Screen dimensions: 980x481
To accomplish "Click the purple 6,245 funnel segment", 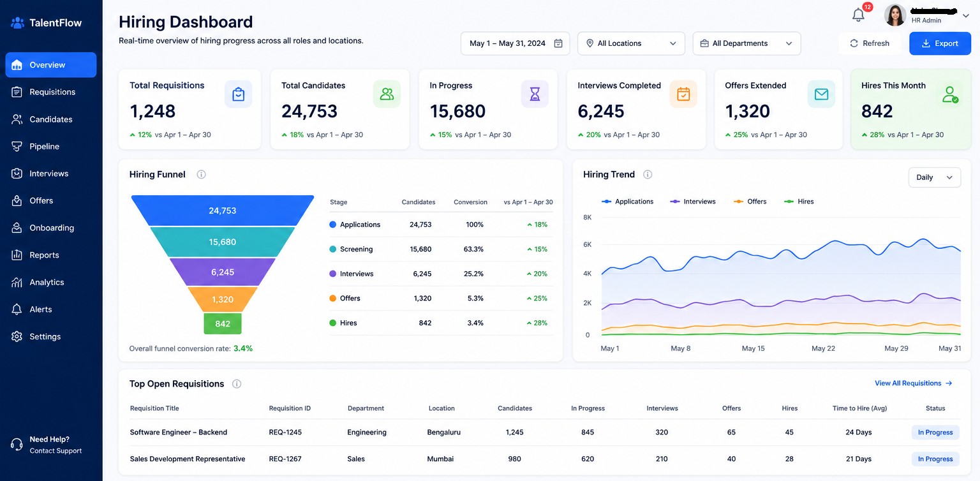I will [x=223, y=272].
